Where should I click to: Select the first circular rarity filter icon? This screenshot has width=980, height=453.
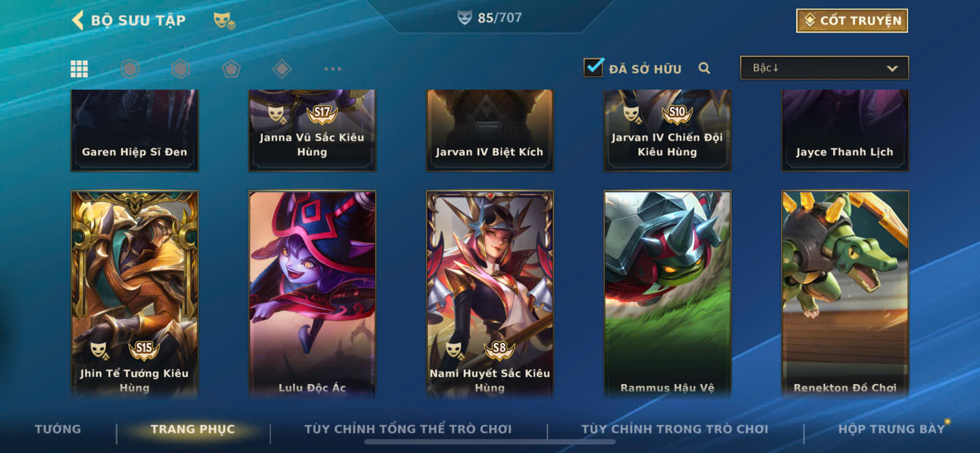click(x=130, y=69)
